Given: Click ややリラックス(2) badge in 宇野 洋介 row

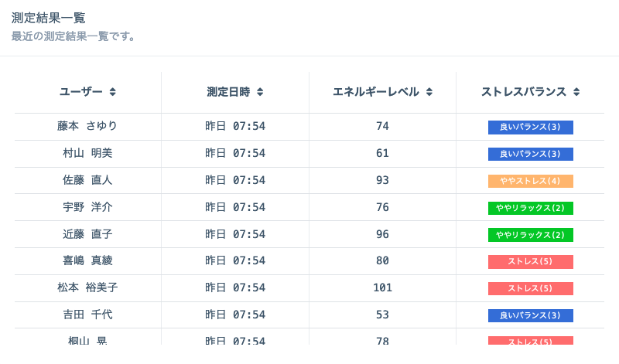Looking at the screenshot, I should point(530,208).
